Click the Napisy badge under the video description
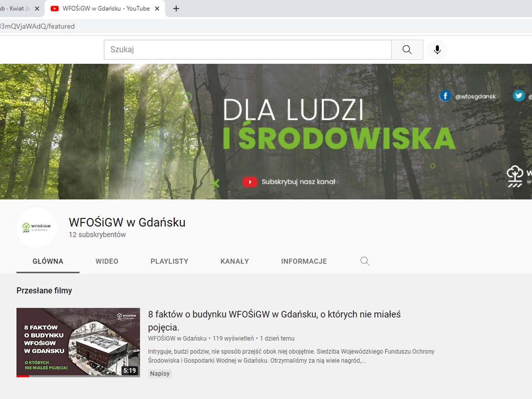532x399 pixels. 160,373
